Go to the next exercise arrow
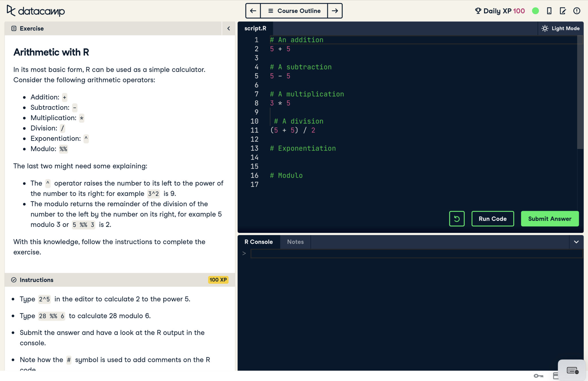 click(x=335, y=11)
